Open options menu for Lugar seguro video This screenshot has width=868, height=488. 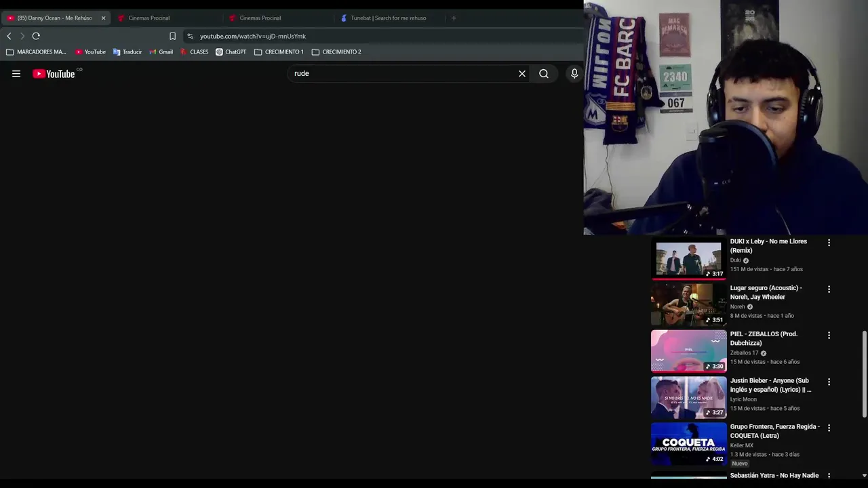click(829, 289)
